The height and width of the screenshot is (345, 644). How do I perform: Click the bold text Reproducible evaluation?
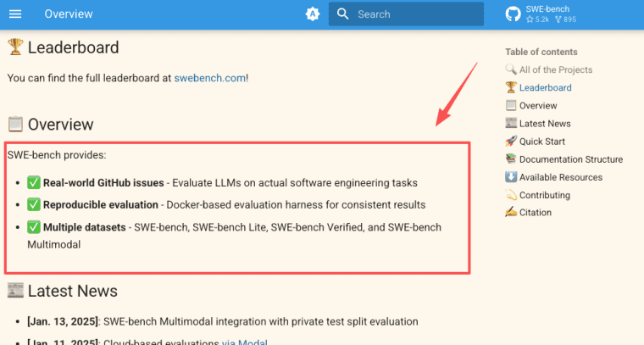point(101,204)
